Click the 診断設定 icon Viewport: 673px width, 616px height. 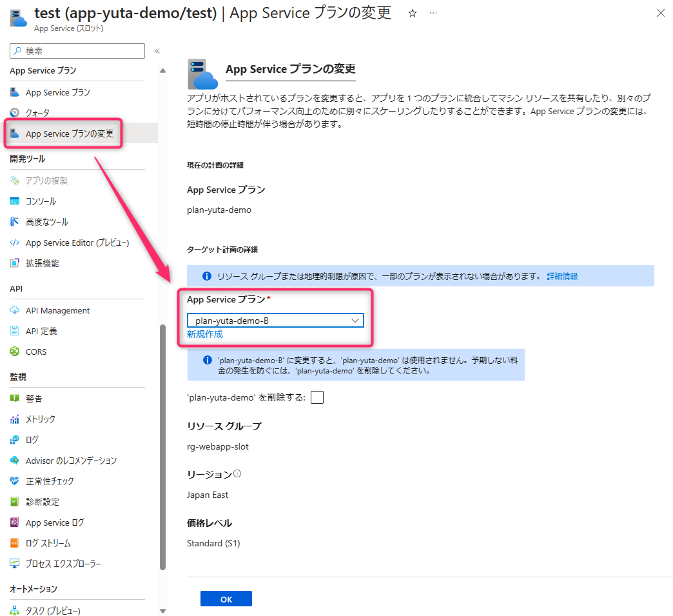click(15, 501)
